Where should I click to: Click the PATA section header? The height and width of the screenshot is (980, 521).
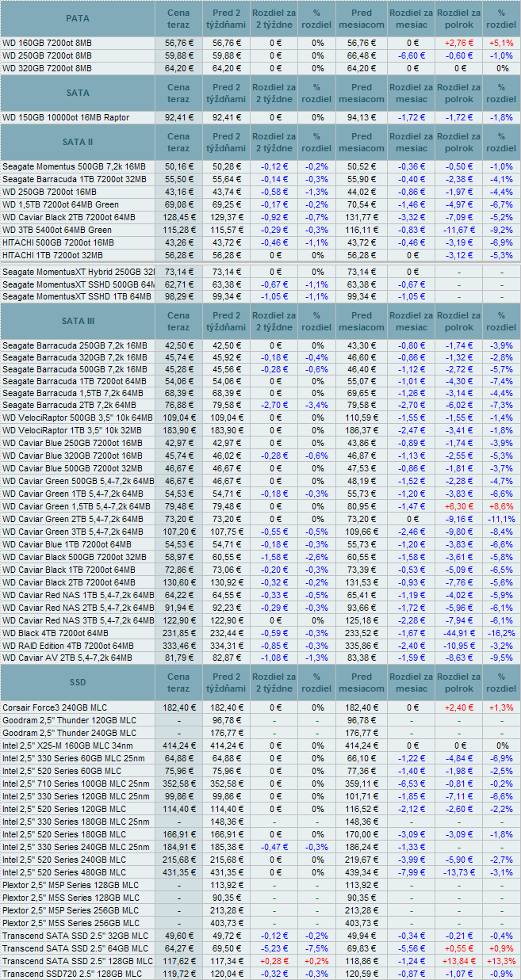(77, 17)
